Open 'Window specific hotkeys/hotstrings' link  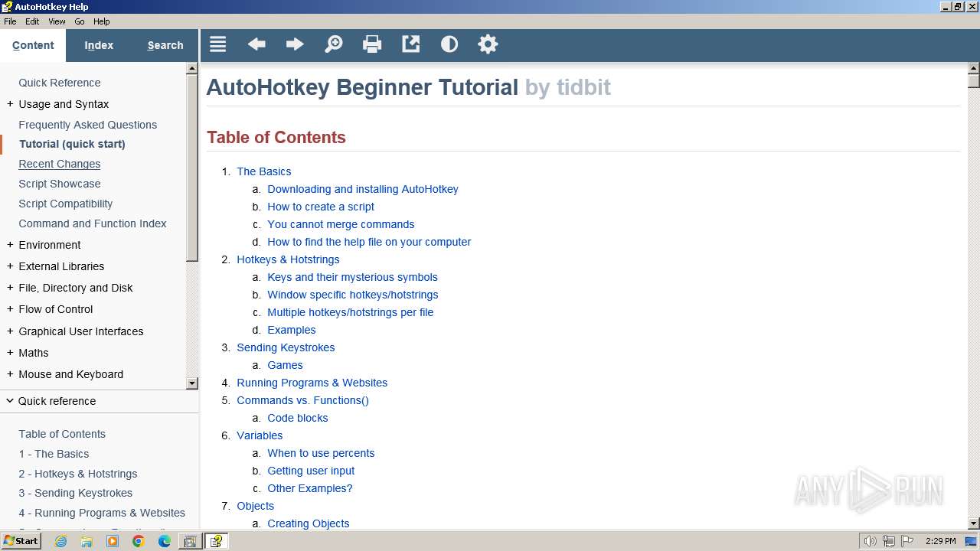coord(353,295)
